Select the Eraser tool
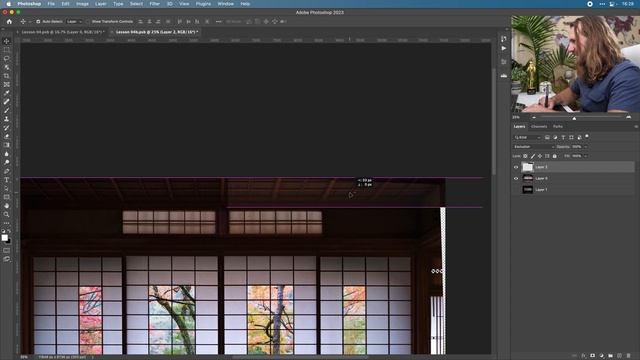Viewport: 640px width, 360px height. (x=7, y=136)
